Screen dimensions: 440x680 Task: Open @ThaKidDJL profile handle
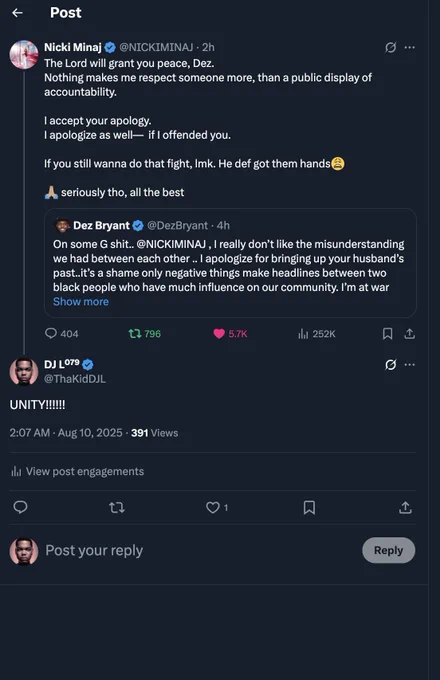pos(75,379)
